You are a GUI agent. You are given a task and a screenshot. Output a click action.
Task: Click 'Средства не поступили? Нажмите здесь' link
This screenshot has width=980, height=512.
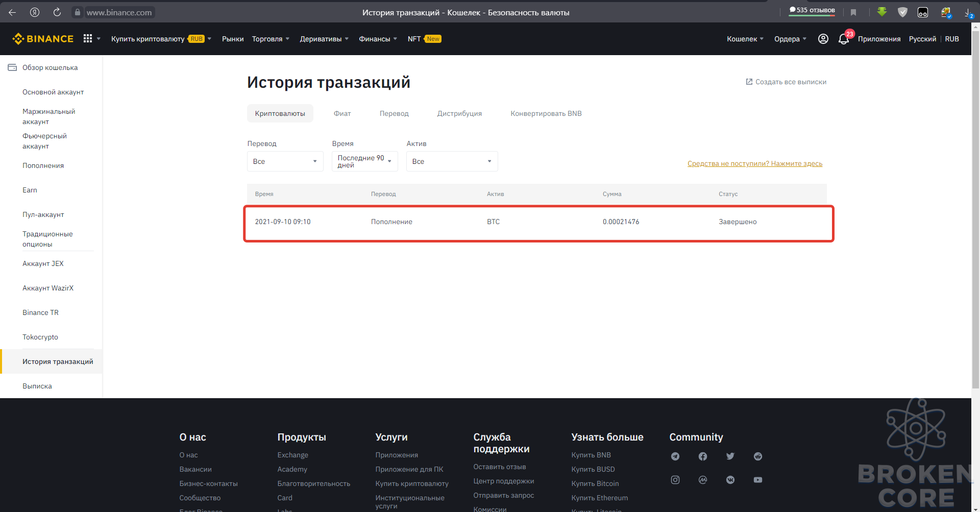tap(755, 163)
